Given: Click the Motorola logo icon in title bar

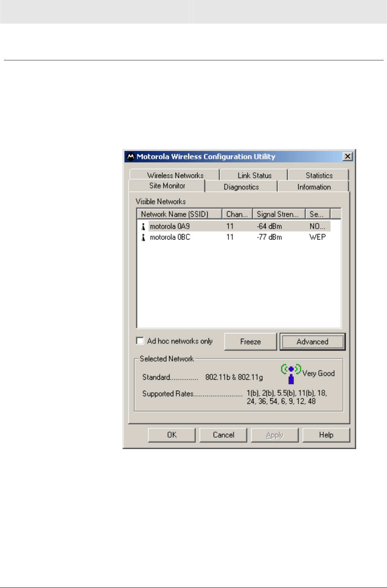Looking at the screenshot, I should coord(131,157).
